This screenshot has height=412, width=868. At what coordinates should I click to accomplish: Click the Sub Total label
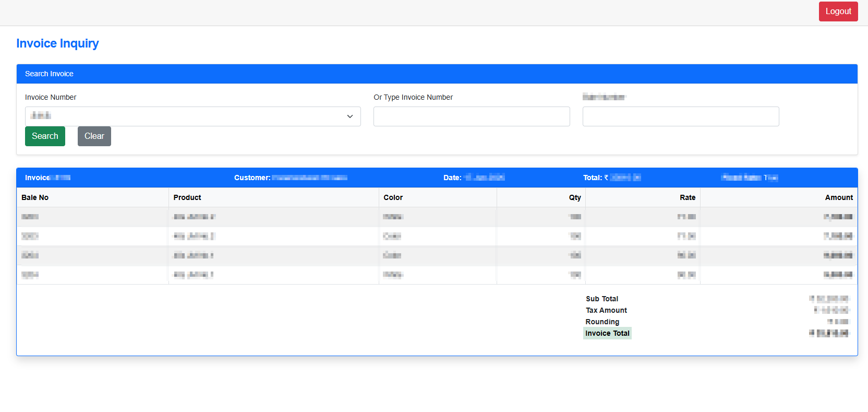(602, 299)
